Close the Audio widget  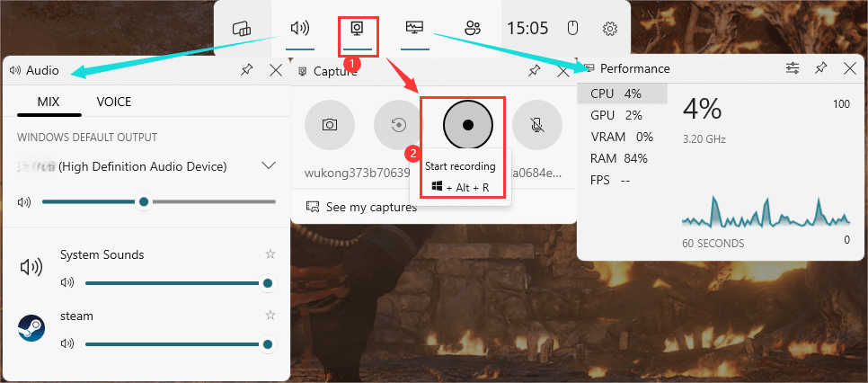click(x=275, y=70)
